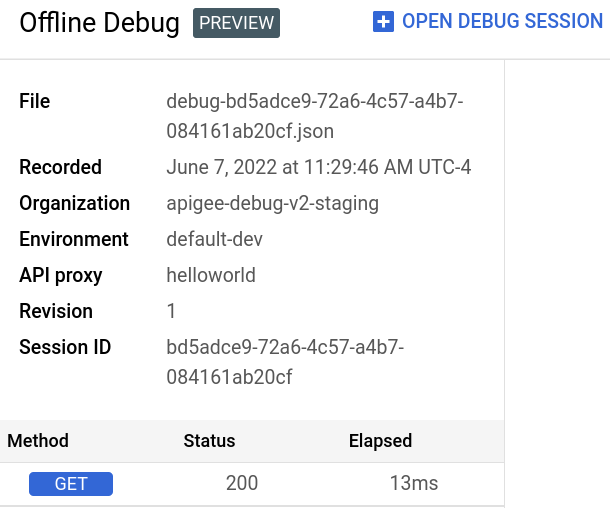
Task: Click the File field label
Action: coord(35,101)
